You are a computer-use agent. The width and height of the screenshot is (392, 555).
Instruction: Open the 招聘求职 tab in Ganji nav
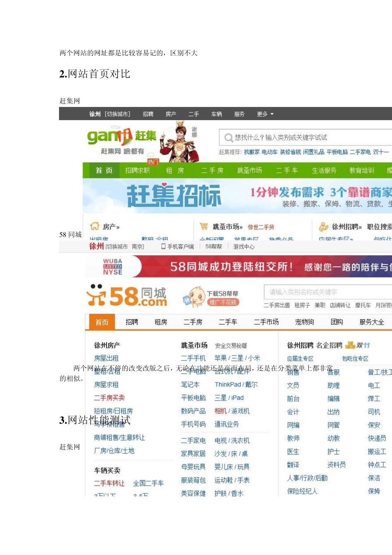(137, 170)
